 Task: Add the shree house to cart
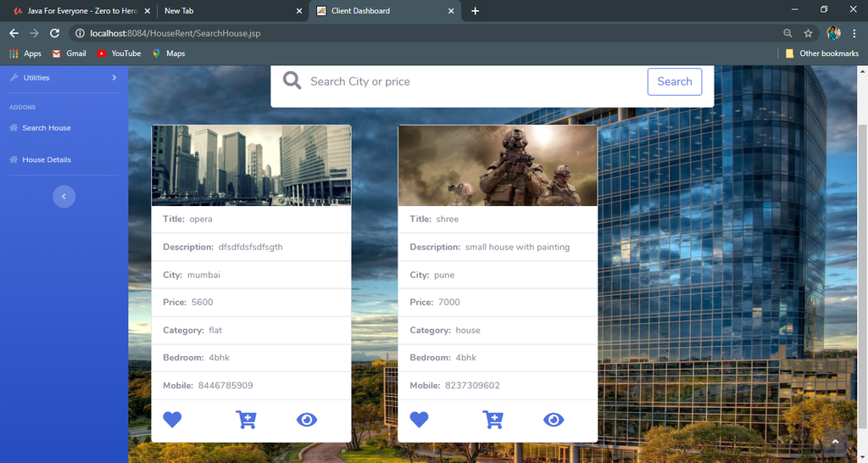click(492, 419)
